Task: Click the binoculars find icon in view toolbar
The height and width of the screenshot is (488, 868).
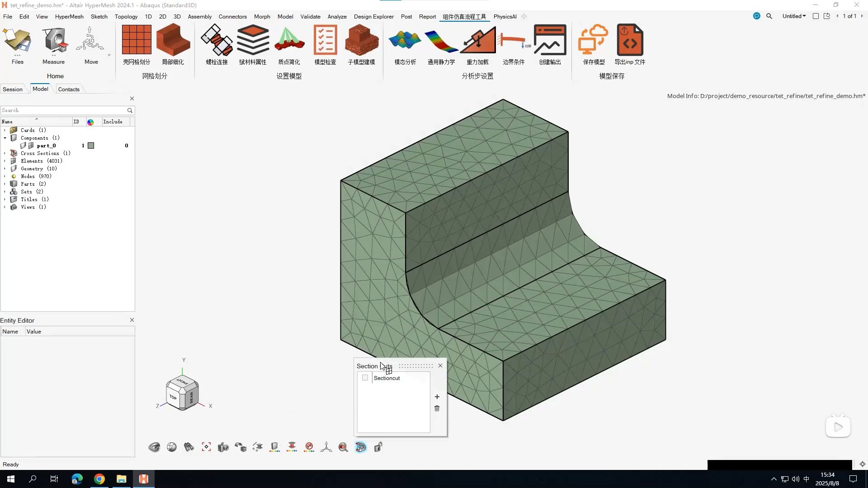Action: pyautogui.click(x=189, y=447)
